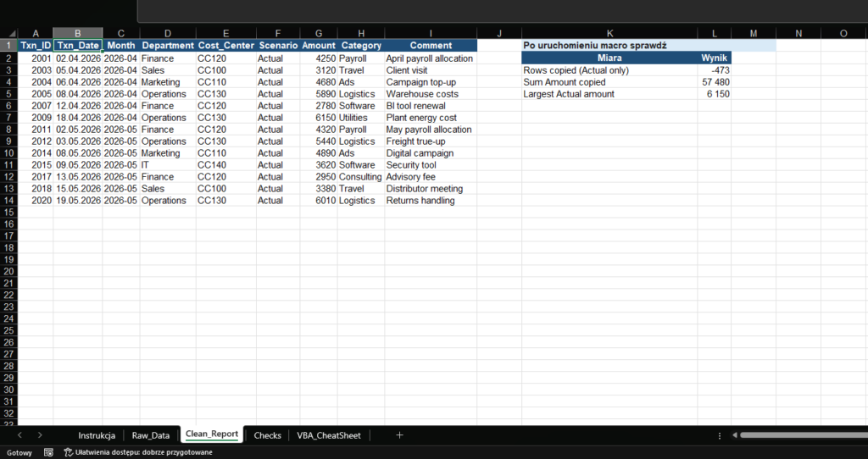The image size is (868, 459).
Task: Open the Instrukcja sheet tab
Action: tap(96, 435)
